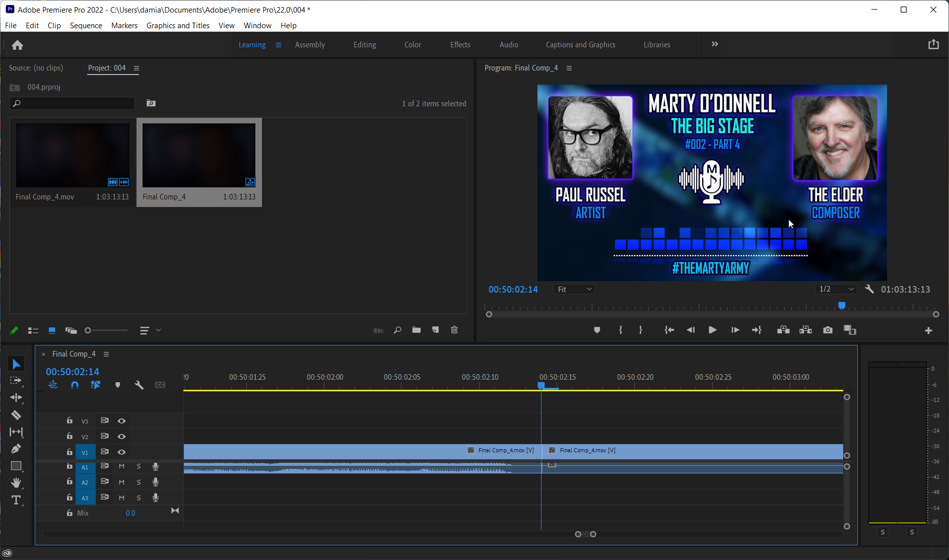949x560 pixels.
Task: Click Add Marker in Program monitor
Action: pyautogui.click(x=597, y=330)
